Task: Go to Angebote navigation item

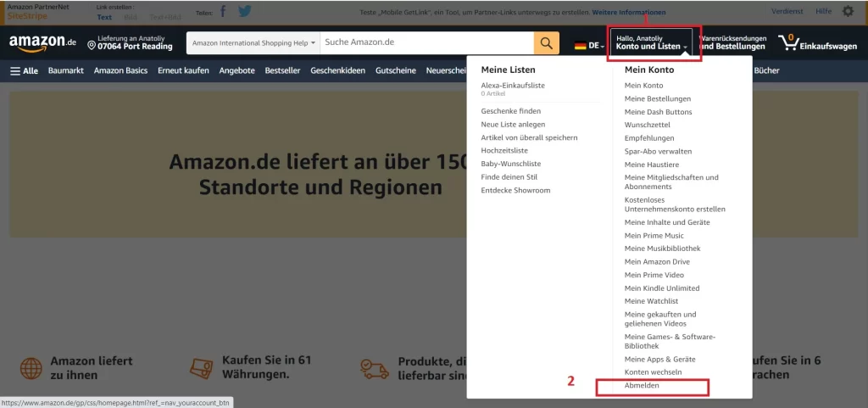Action: 237,70
